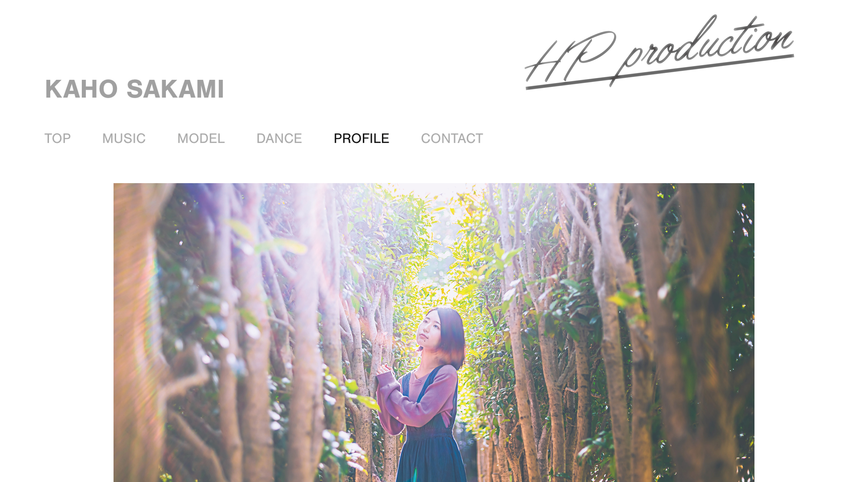Go to the MUSIC page

coord(124,139)
